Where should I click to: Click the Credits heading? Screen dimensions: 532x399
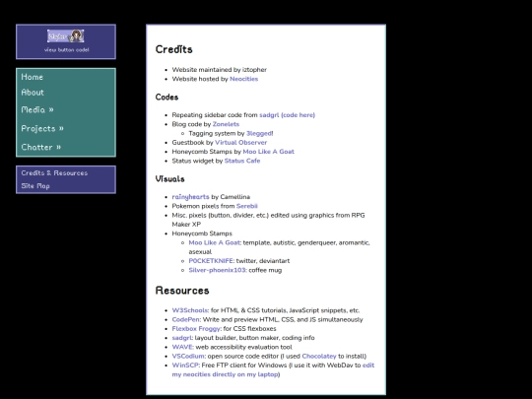173,49
